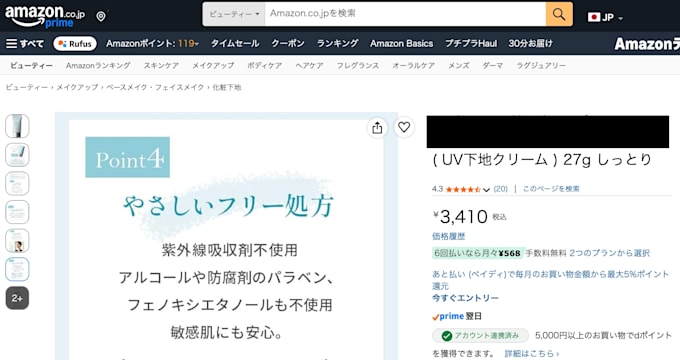680x360 pixels.
Task: Open 30分お届け in nav bar
Action: coord(531,43)
